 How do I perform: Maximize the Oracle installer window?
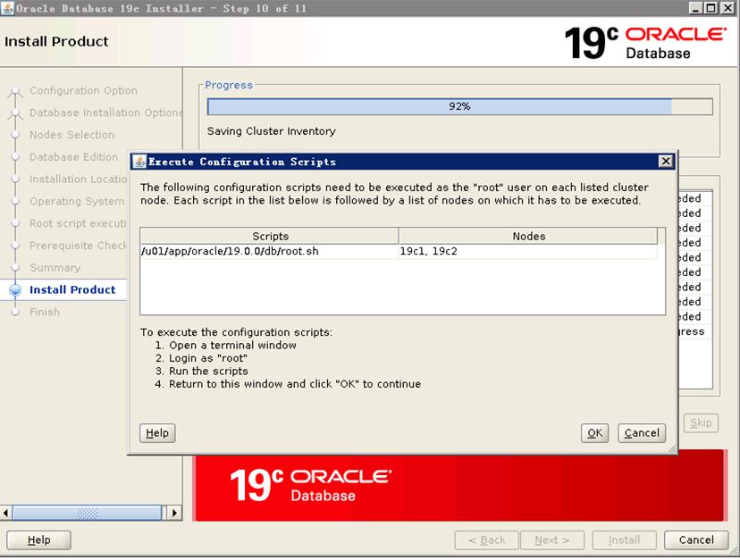(711, 8)
